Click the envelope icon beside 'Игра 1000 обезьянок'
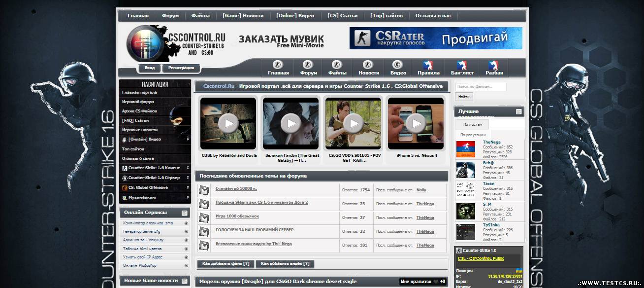The width and height of the screenshot is (644, 288). 204,217
